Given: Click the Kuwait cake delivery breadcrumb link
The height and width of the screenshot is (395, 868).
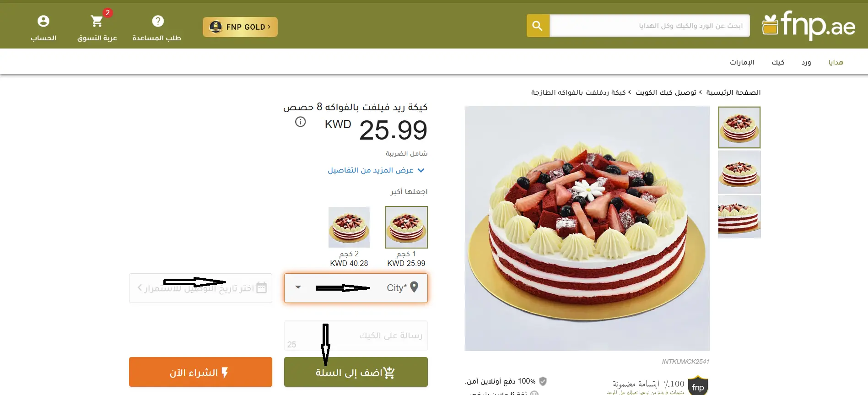Looking at the screenshot, I should [666, 92].
